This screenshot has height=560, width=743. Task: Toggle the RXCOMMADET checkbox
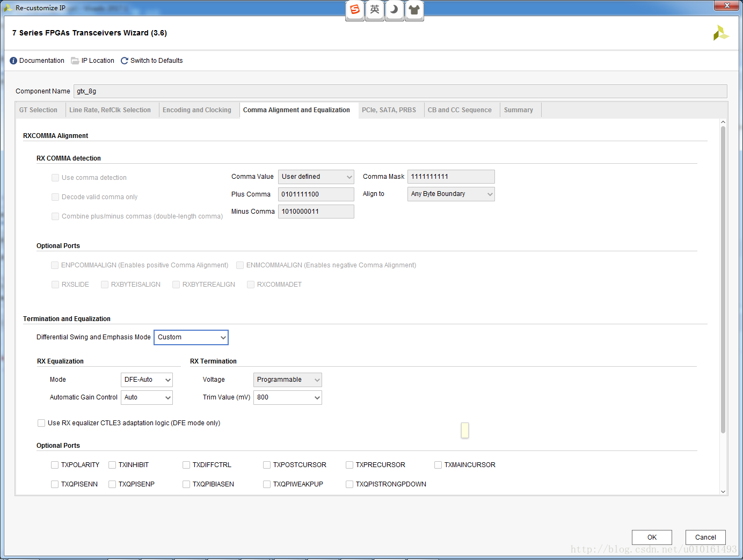(251, 285)
